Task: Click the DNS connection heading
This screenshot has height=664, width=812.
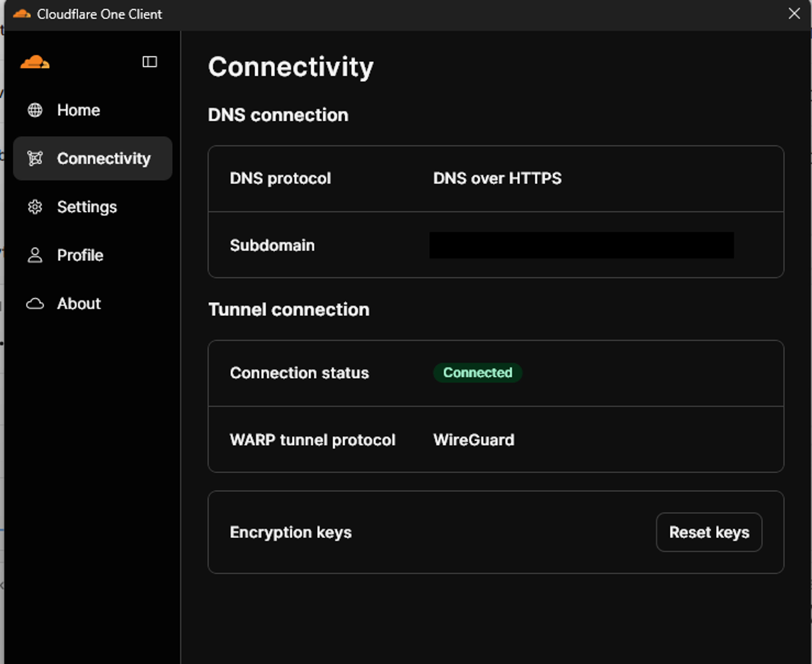Action: (x=278, y=115)
